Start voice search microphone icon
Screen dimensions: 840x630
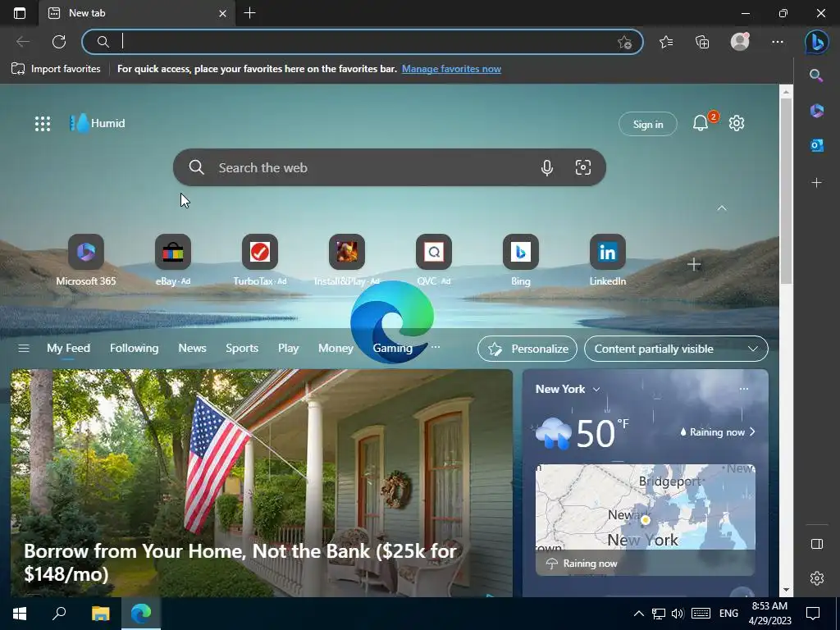pyautogui.click(x=546, y=167)
